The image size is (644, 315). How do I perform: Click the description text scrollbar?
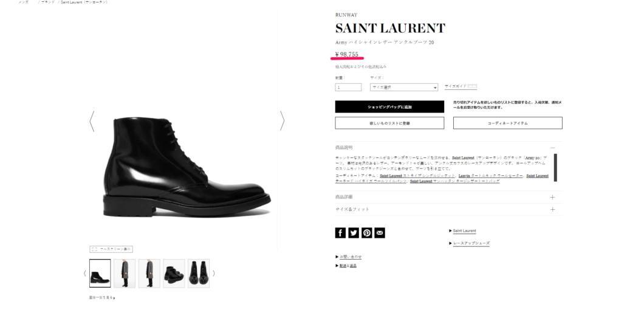(x=555, y=167)
